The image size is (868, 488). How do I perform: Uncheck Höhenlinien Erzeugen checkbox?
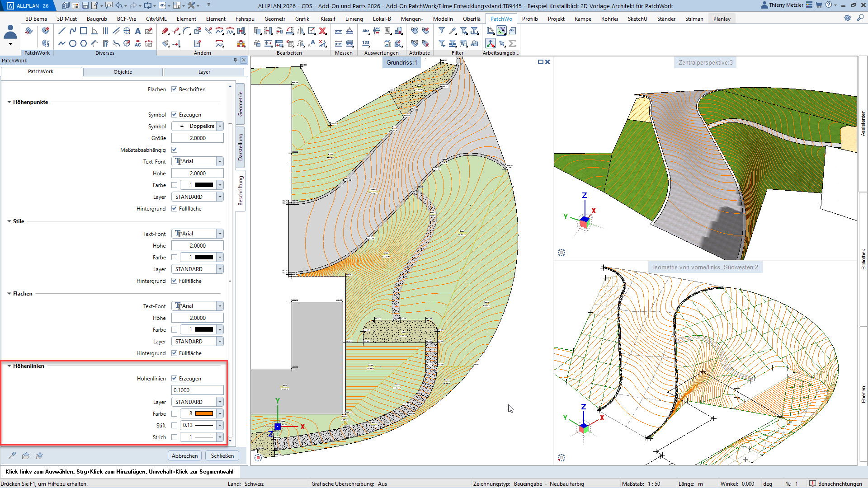[x=174, y=379]
